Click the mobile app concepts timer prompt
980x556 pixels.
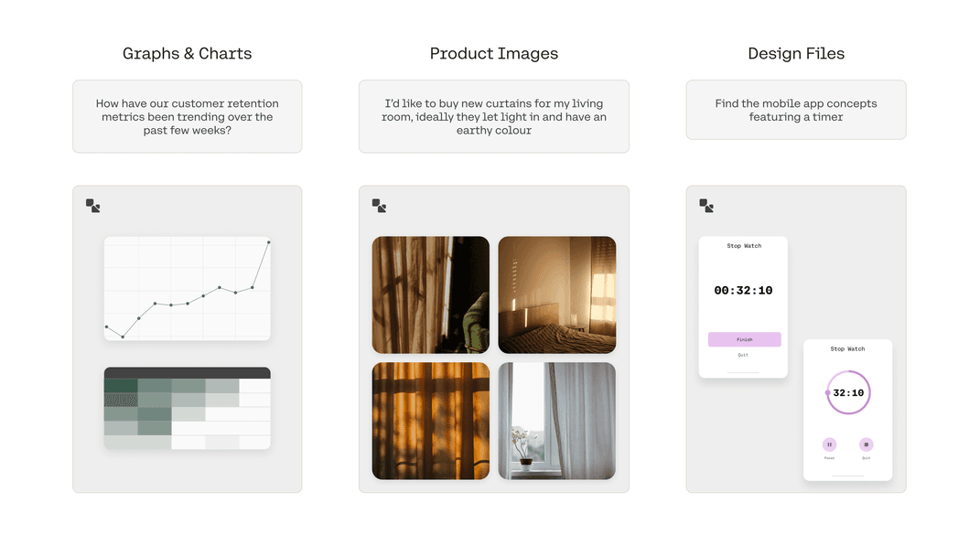796,110
